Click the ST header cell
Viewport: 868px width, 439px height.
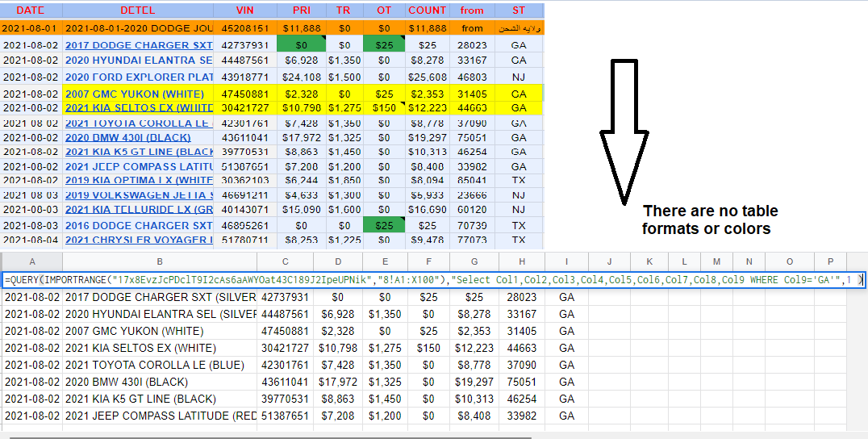pos(519,10)
